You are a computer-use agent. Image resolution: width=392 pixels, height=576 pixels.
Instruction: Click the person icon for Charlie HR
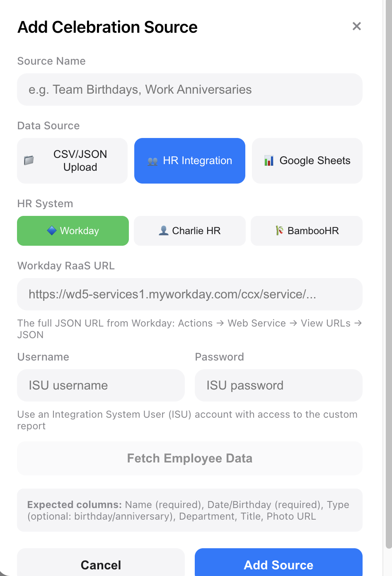point(164,230)
